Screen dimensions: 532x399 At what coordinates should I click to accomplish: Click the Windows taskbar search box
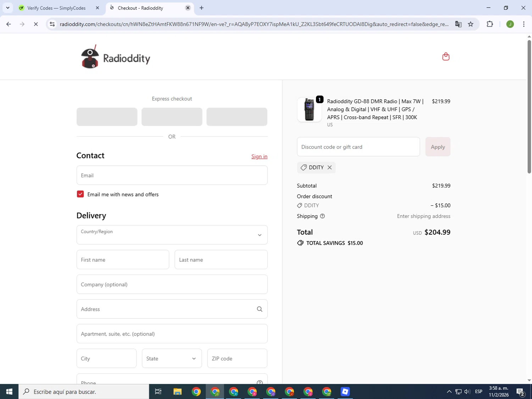pyautogui.click(x=84, y=392)
